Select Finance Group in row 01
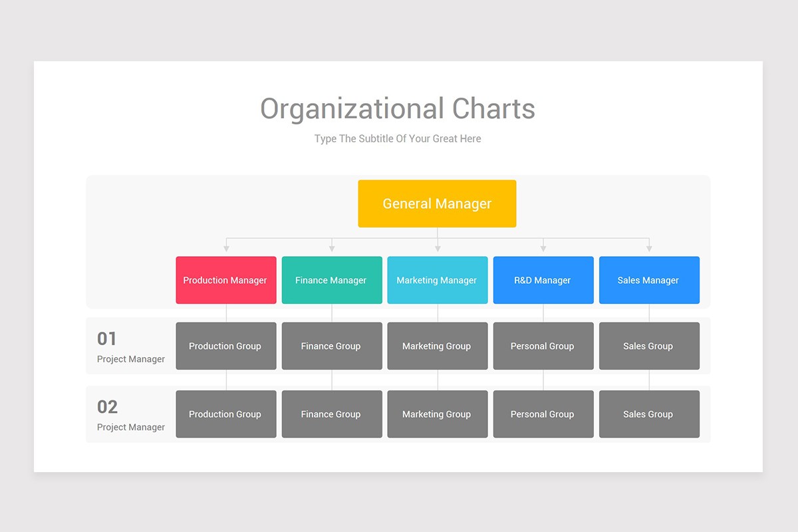The image size is (798, 532). pos(331,346)
